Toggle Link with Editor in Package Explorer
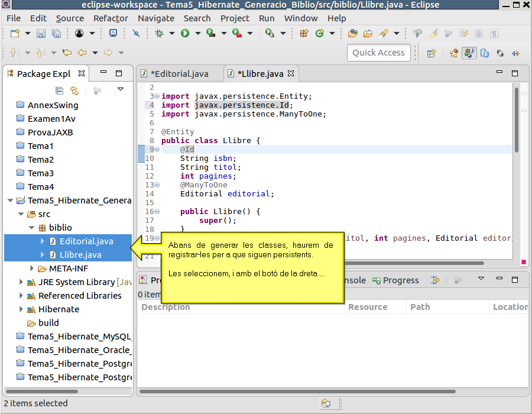 click(x=74, y=90)
